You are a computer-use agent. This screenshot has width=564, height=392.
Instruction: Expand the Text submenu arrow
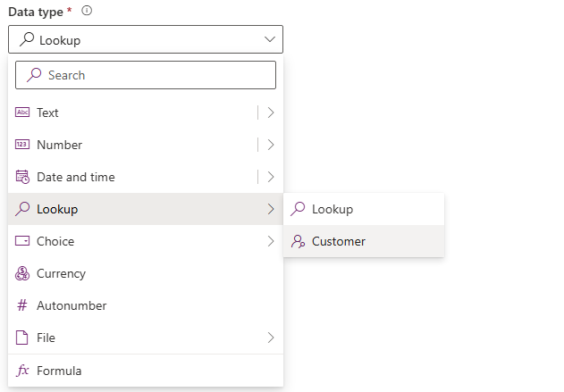[x=270, y=113]
